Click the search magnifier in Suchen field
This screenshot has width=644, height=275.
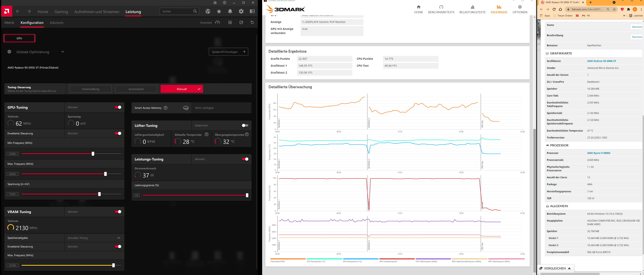pyautogui.click(x=195, y=11)
